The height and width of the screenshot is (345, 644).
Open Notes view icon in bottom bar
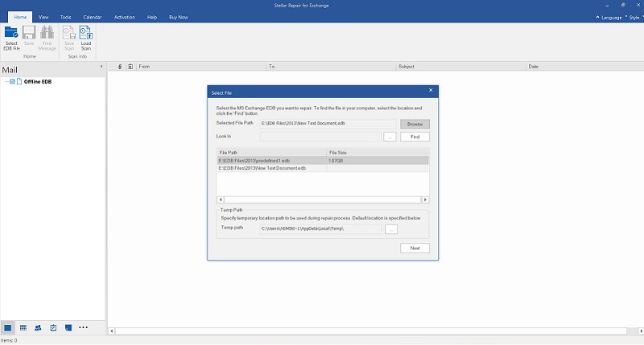pos(68,328)
